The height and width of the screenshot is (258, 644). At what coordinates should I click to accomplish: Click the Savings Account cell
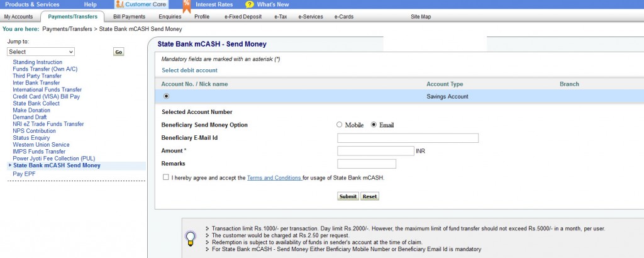[x=447, y=96]
